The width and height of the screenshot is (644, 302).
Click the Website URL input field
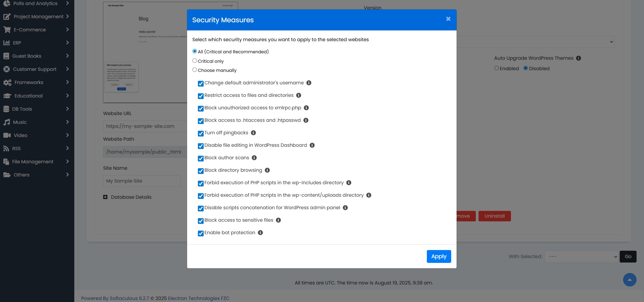(145, 126)
